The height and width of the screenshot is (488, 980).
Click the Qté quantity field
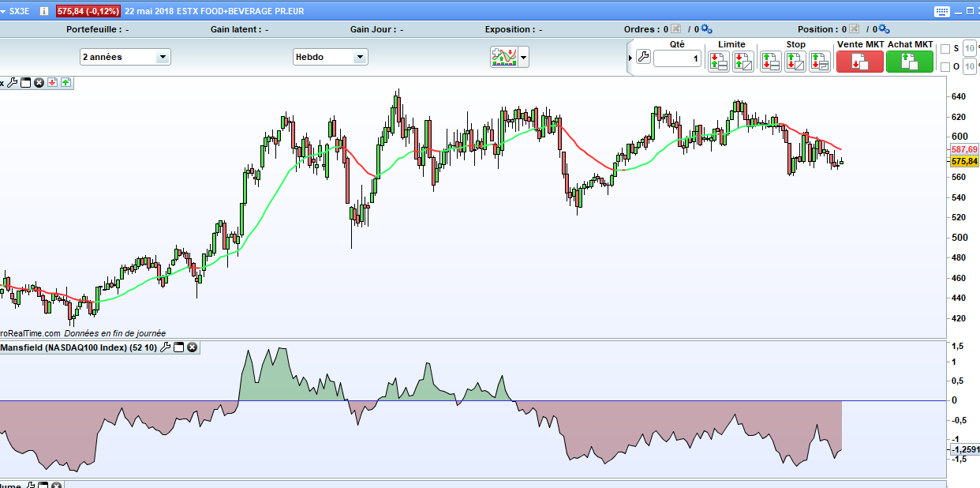[677, 58]
